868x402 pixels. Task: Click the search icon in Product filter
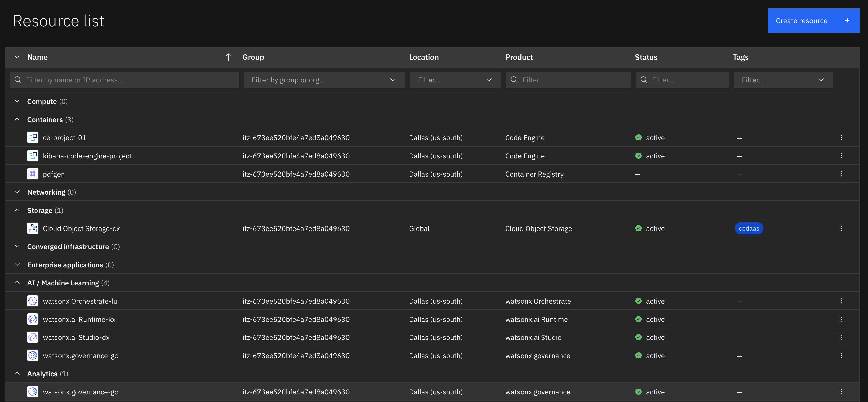pos(514,80)
